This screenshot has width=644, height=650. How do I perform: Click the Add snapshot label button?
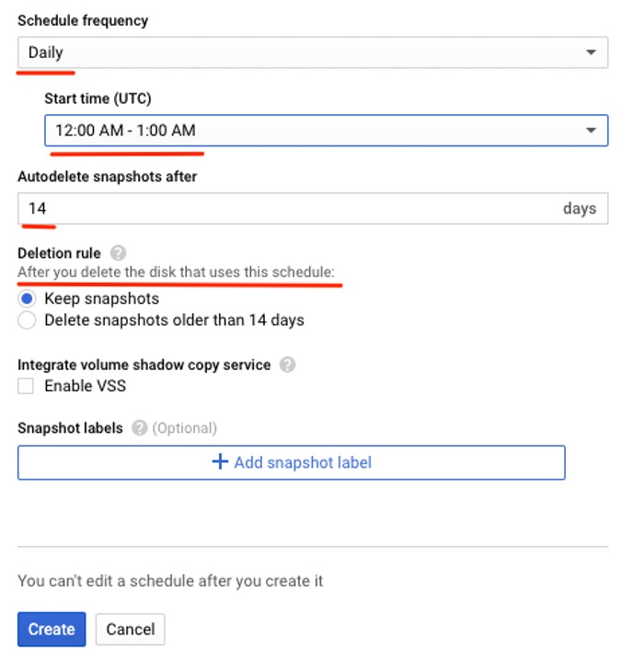pos(291,462)
